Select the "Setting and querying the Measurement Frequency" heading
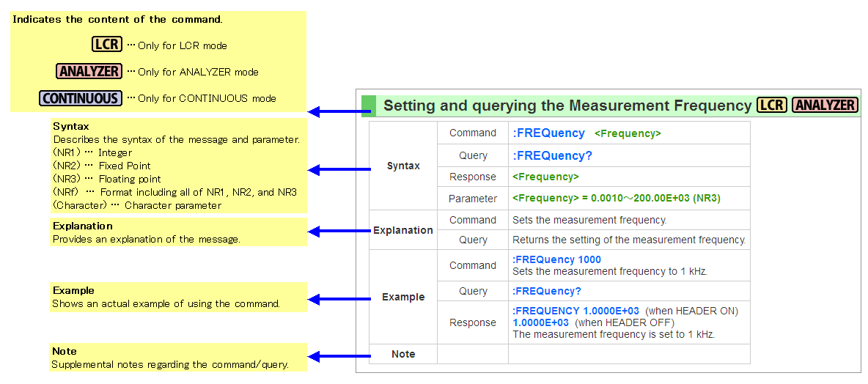868x384 pixels. 567,106
